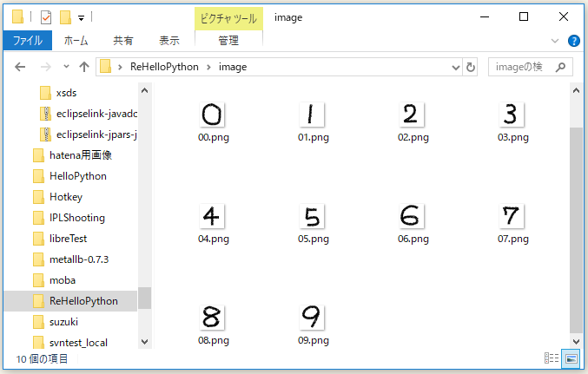This screenshot has width=588, height=374.
Task: Click the navigation pane scroll down arrow
Action: click(x=145, y=342)
